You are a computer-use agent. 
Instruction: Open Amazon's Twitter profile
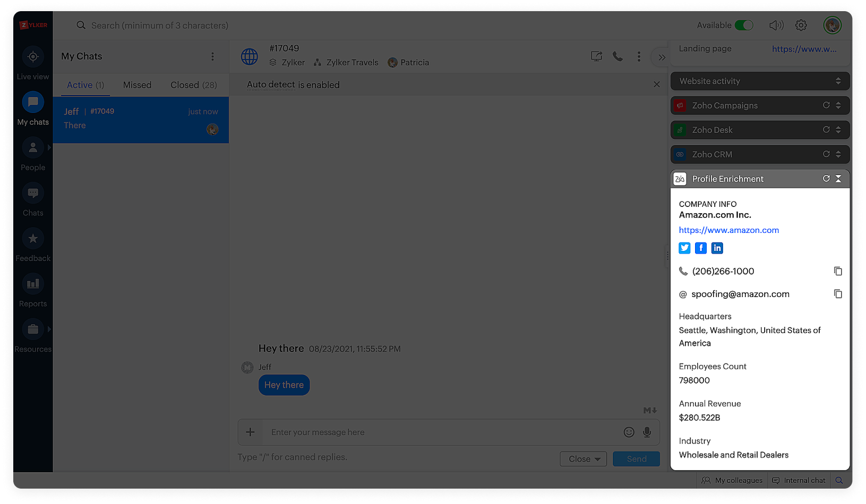pyautogui.click(x=684, y=248)
